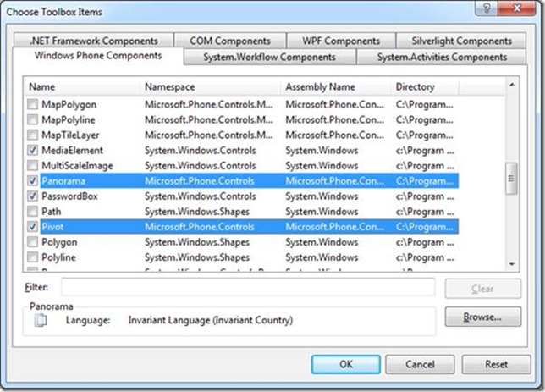Select the highlighted Panorama row name
Viewport: 545px width, 392px height.
(63, 181)
